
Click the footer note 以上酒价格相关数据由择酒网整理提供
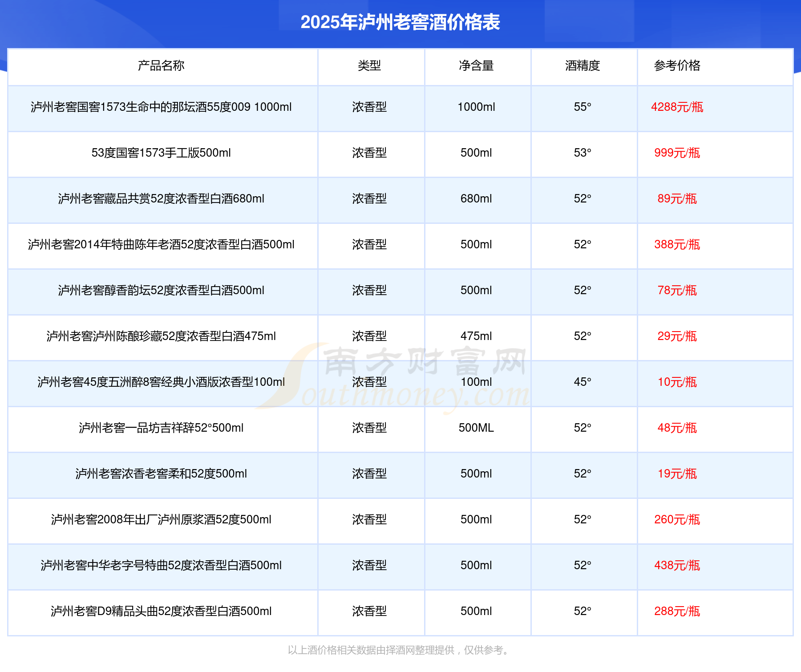pyautogui.click(x=371, y=651)
